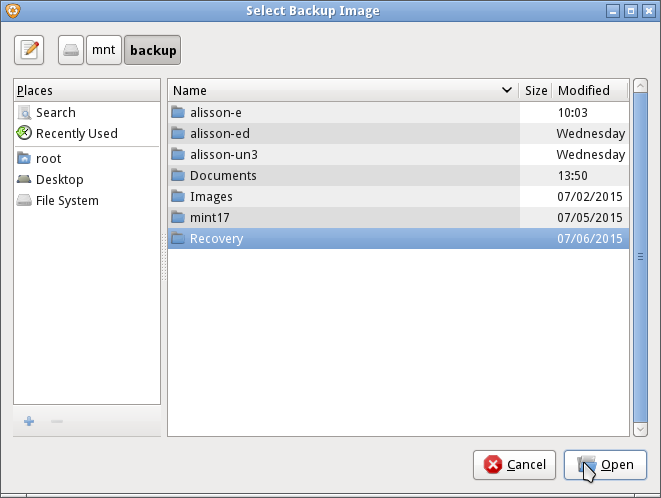The width and height of the screenshot is (661, 498).
Task: Open Search in the Places panel
Action: click(x=55, y=113)
